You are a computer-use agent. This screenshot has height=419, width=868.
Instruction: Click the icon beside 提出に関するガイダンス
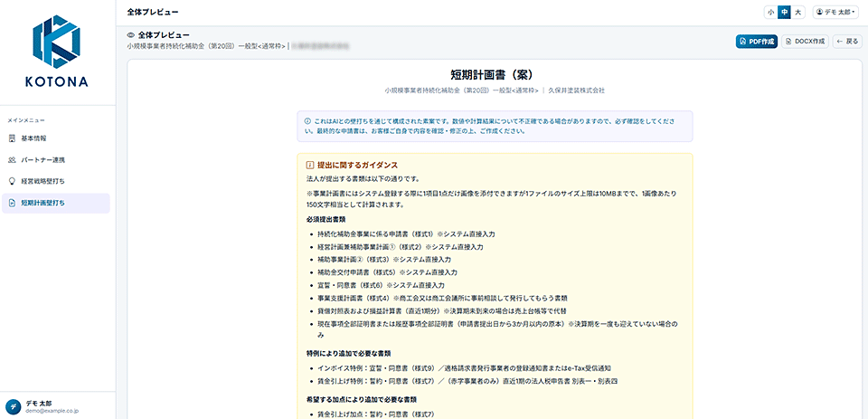click(x=310, y=166)
